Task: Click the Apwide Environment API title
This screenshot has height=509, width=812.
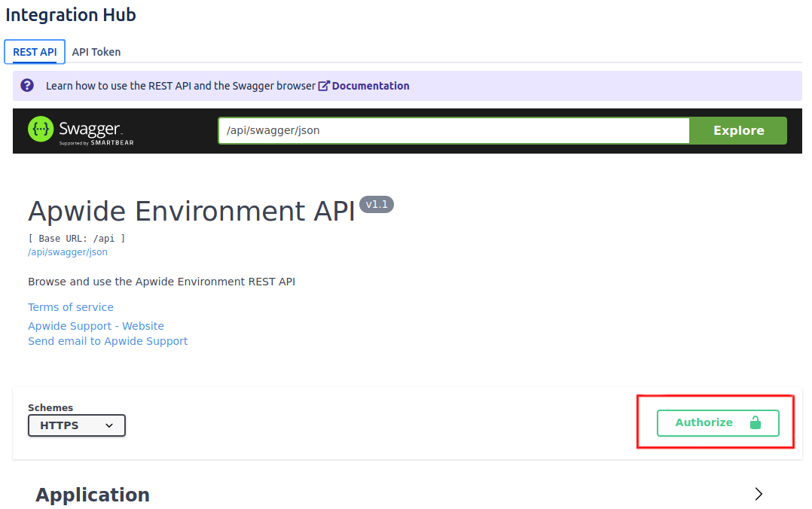Action: (191, 212)
